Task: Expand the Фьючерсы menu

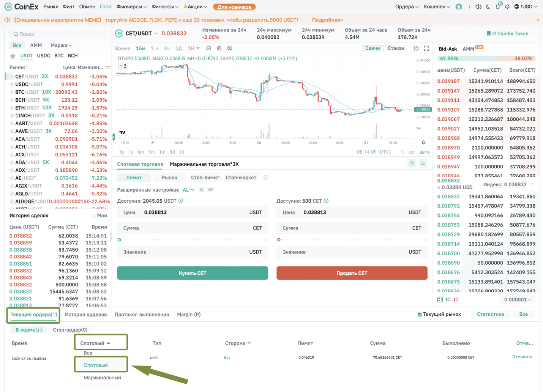Action: pyautogui.click(x=131, y=7)
